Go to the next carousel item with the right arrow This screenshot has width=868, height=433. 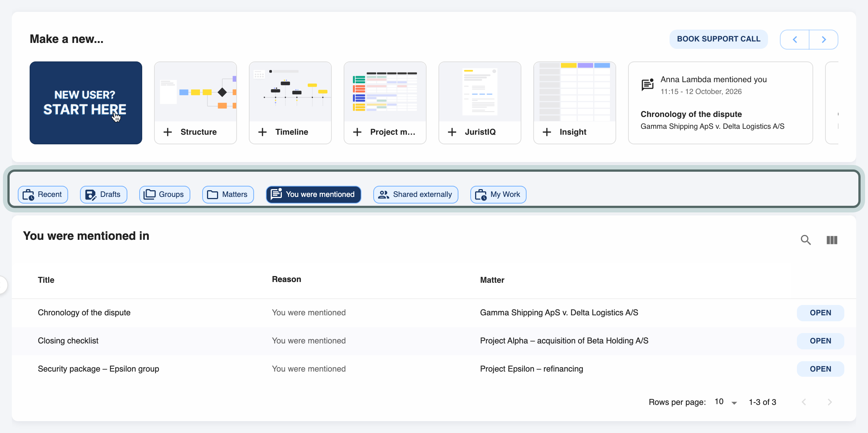click(824, 40)
